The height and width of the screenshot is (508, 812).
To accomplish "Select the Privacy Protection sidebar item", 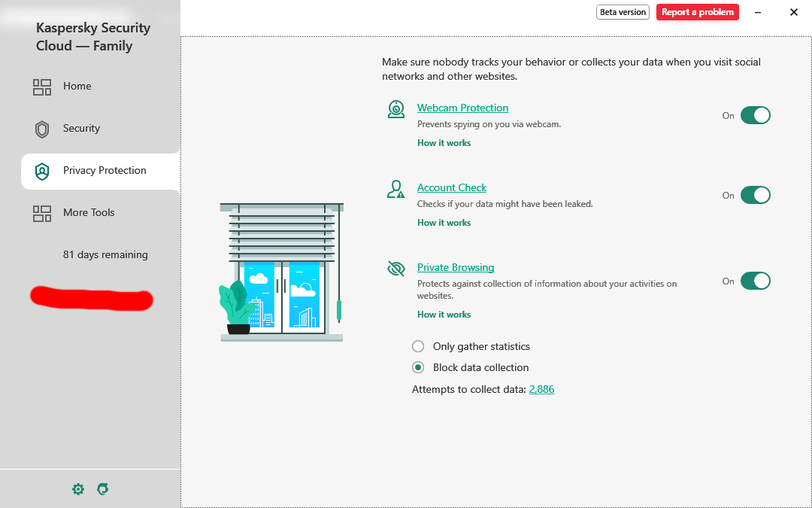I will point(101,171).
